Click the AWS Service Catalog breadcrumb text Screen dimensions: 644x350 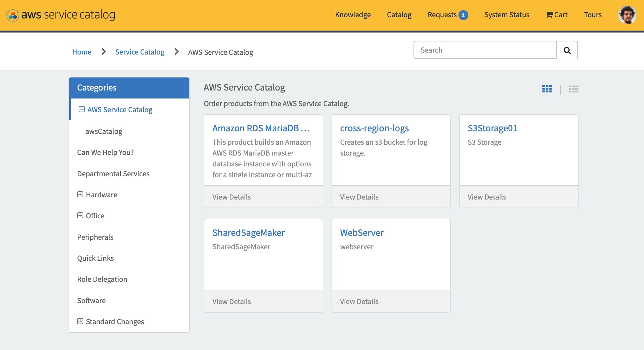point(221,52)
